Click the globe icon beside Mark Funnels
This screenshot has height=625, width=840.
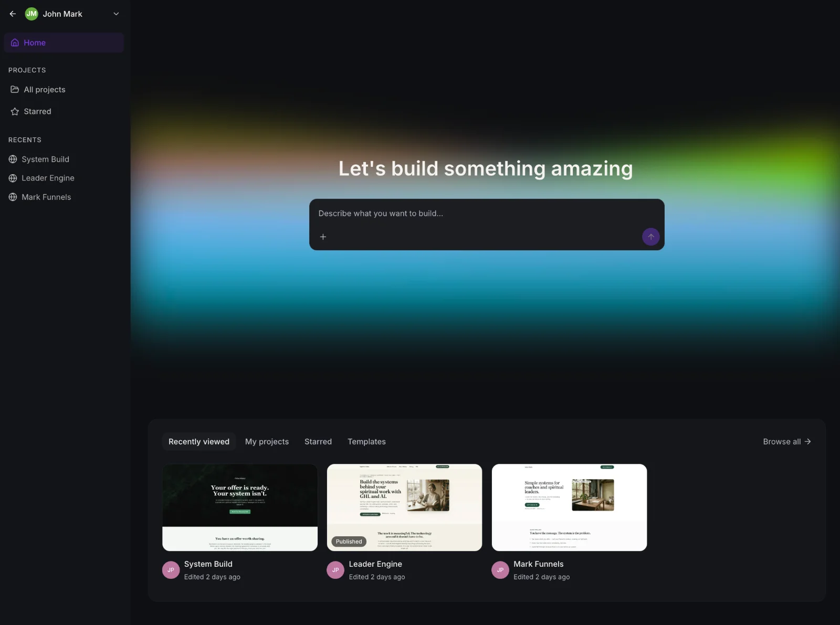[13, 197]
